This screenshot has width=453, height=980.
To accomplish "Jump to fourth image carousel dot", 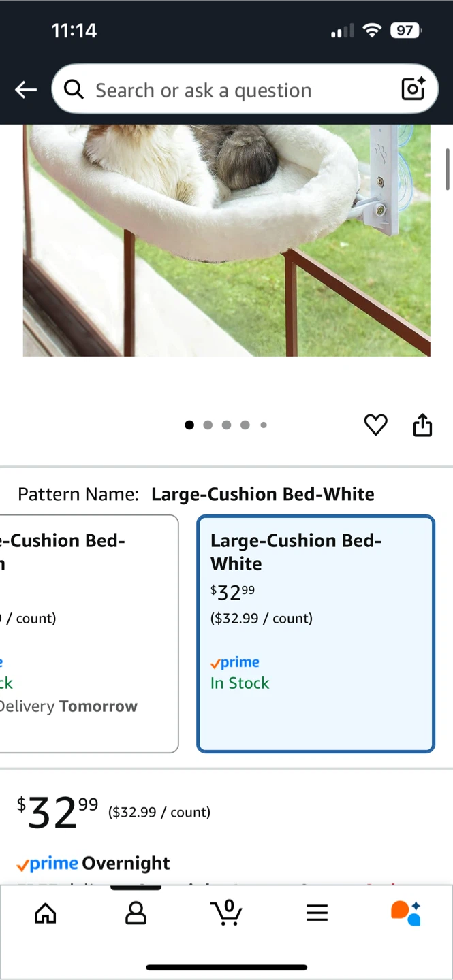I will (245, 425).
